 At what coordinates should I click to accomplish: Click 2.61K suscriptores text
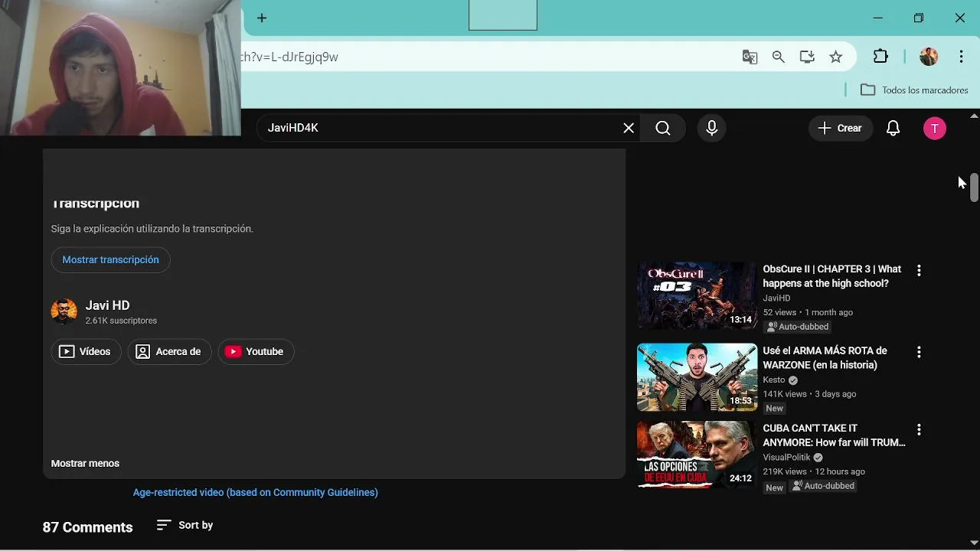[x=121, y=321]
